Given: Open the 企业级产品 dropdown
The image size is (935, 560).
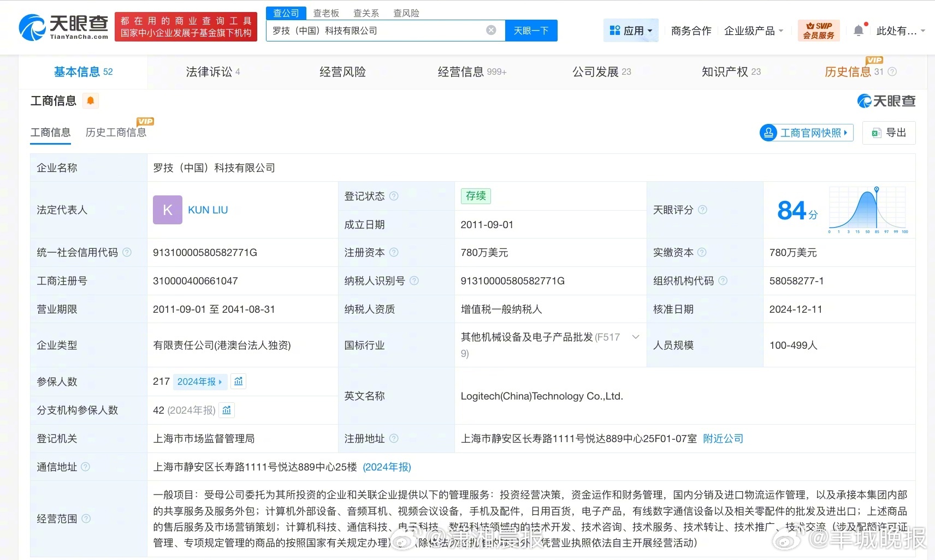Looking at the screenshot, I should 753,31.
